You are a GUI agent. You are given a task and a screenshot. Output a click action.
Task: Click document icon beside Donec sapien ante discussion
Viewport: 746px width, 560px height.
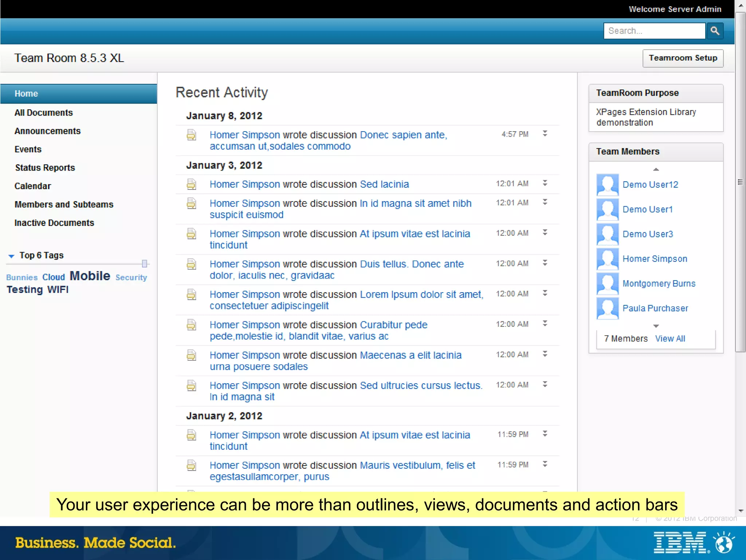[191, 135]
